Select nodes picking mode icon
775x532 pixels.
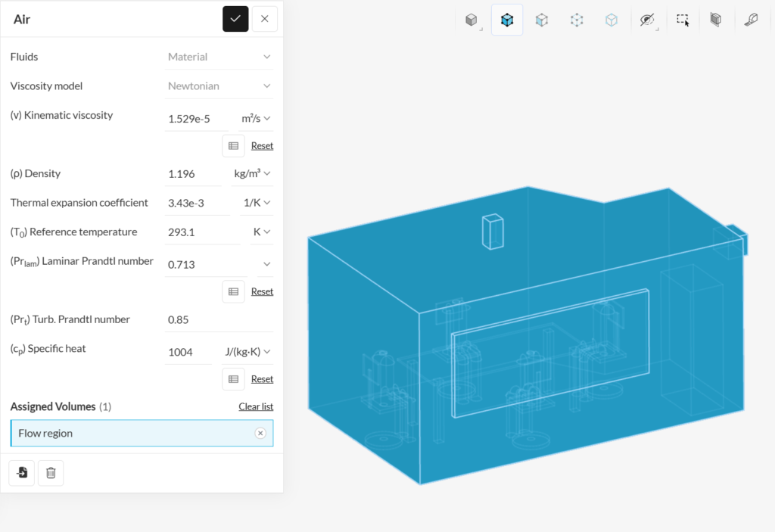click(x=577, y=20)
